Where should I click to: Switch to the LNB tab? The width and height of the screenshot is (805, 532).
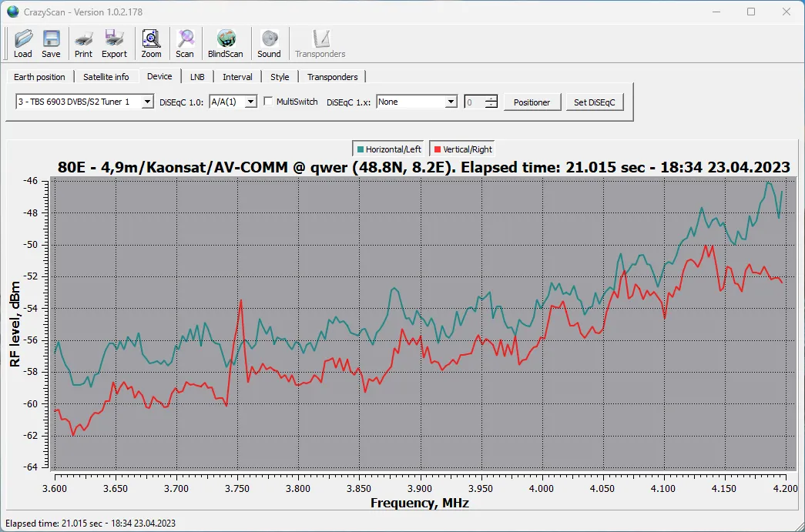coord(197,77)
